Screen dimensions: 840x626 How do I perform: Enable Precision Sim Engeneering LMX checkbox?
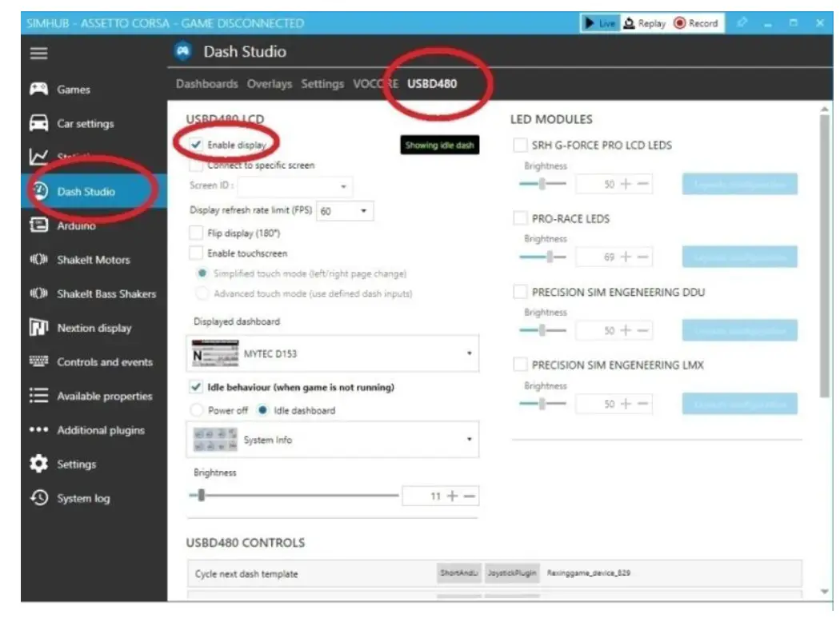coord(520,365)
